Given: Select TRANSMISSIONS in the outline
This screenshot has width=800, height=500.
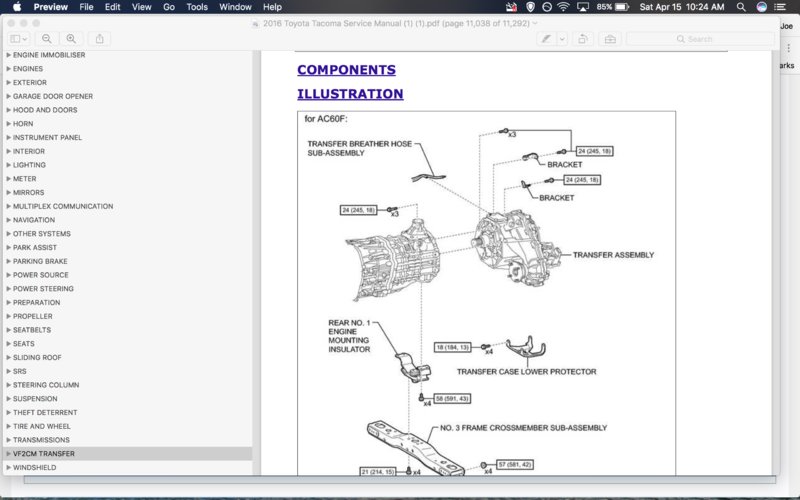Looking at the screenshot, I should [41, 440].
